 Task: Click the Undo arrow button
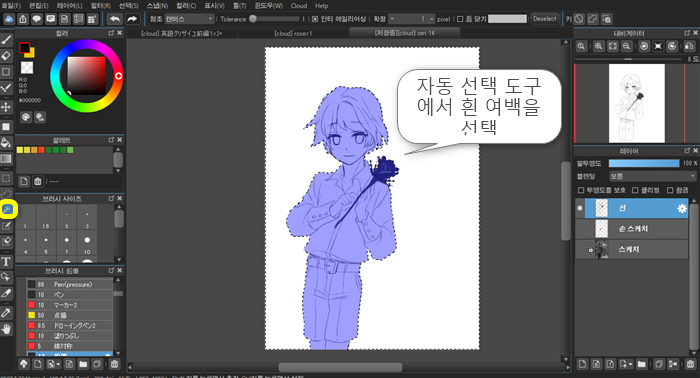115,19
